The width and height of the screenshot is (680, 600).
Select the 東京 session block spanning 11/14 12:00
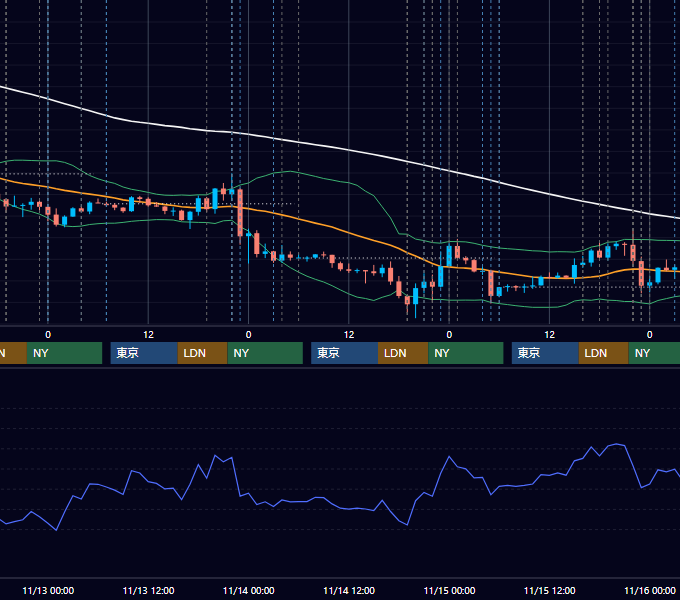click(x=344, y=353)
